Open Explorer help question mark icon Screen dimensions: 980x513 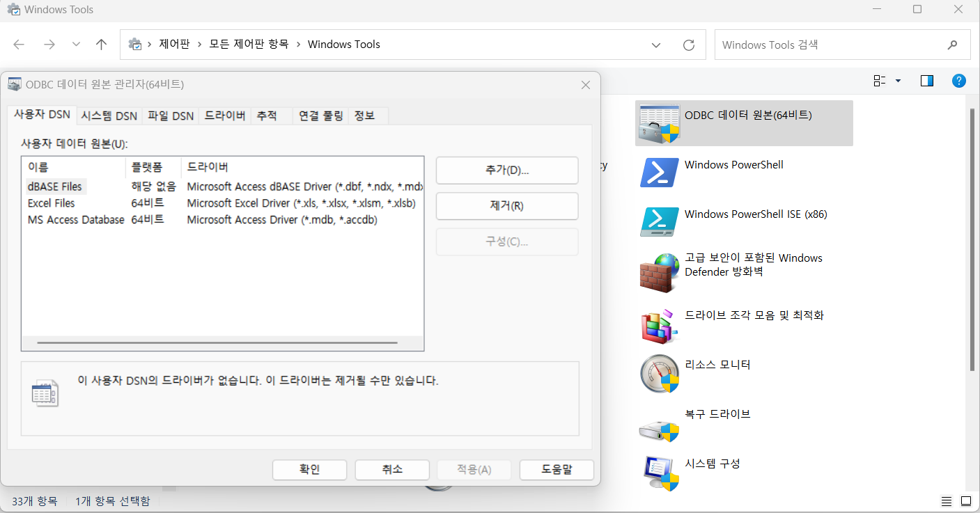tap(959, 81)
